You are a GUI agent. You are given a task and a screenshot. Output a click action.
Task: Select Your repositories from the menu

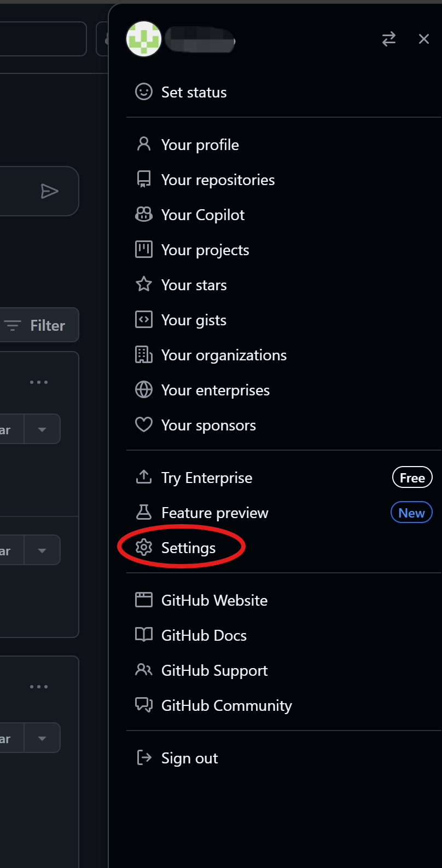tap(218, 180)
